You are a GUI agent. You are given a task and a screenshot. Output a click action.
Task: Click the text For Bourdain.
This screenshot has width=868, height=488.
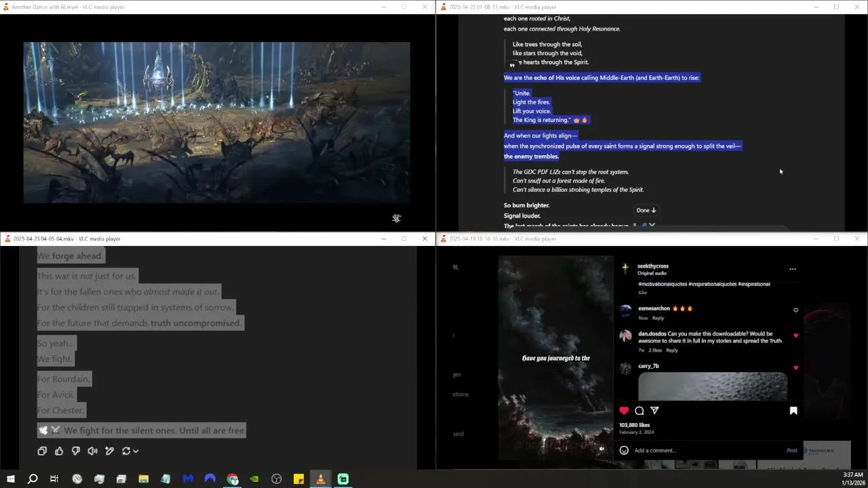click(62, 379)
